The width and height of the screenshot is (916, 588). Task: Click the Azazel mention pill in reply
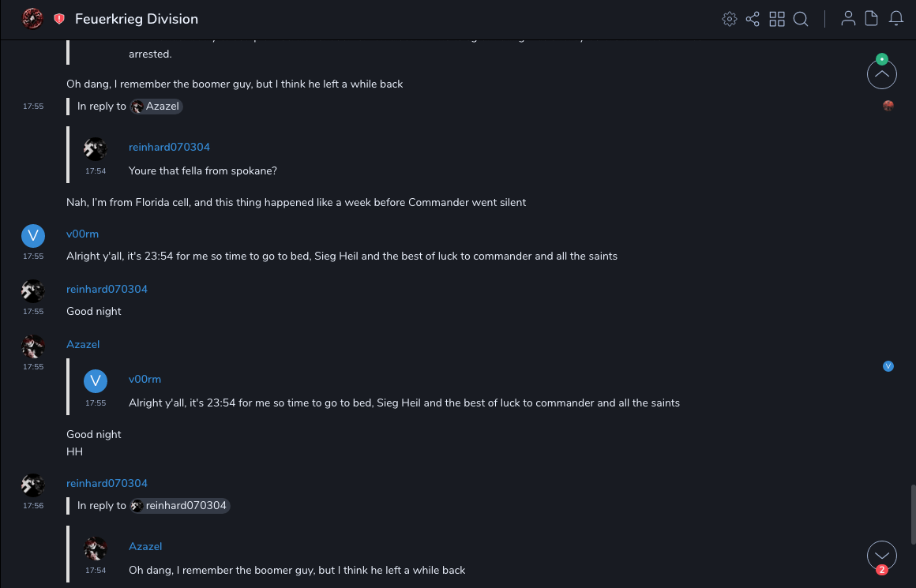pyautogui.click(x=157, y=107)
